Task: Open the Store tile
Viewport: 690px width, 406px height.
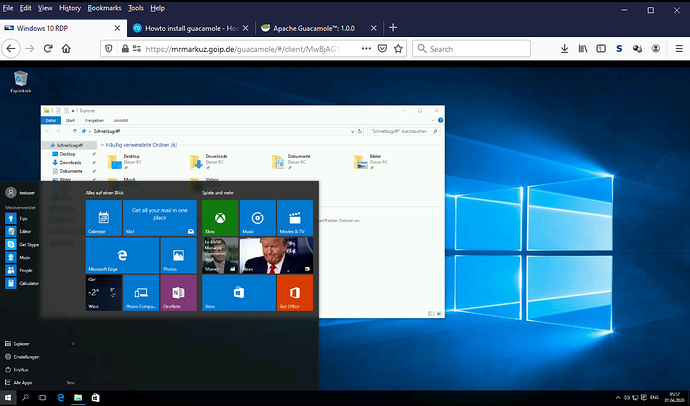Action: 239,293
